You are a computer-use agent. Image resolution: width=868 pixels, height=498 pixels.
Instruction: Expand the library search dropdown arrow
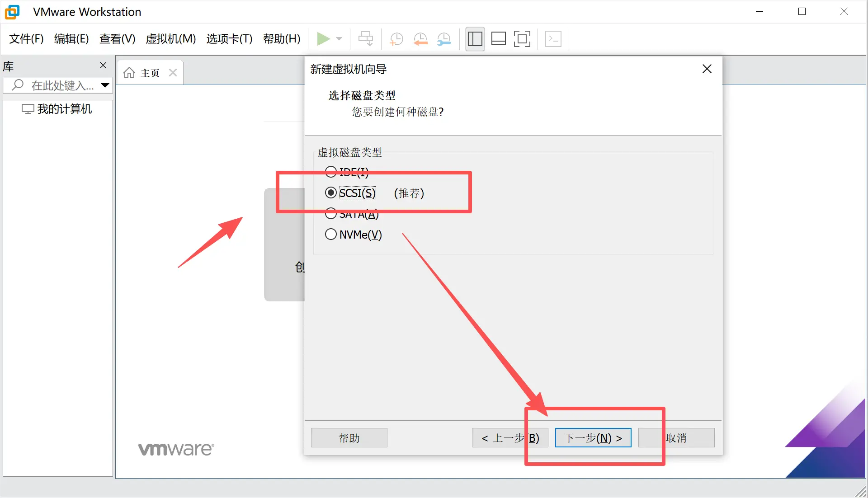click(x=105, y=85)
